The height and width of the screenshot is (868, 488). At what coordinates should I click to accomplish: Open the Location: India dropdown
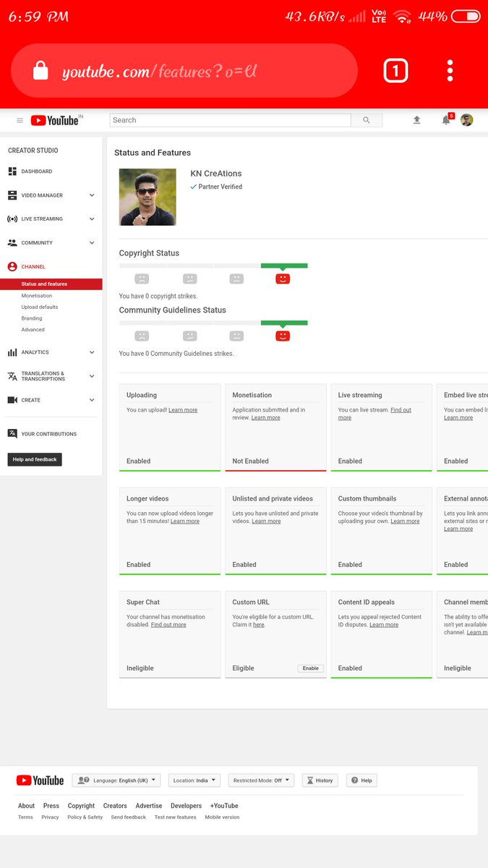click(x=194, y=780)
